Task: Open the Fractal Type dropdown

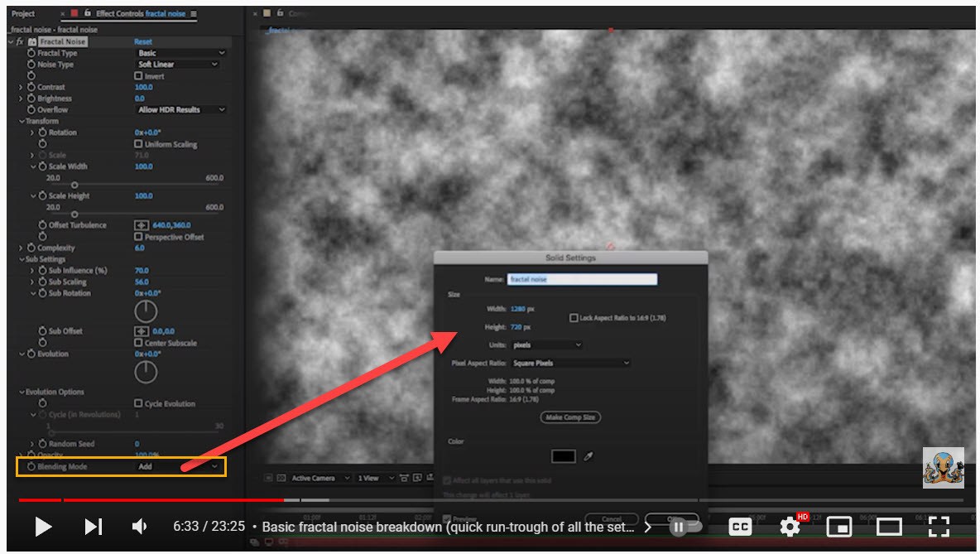Action: (x=178, y=52)
